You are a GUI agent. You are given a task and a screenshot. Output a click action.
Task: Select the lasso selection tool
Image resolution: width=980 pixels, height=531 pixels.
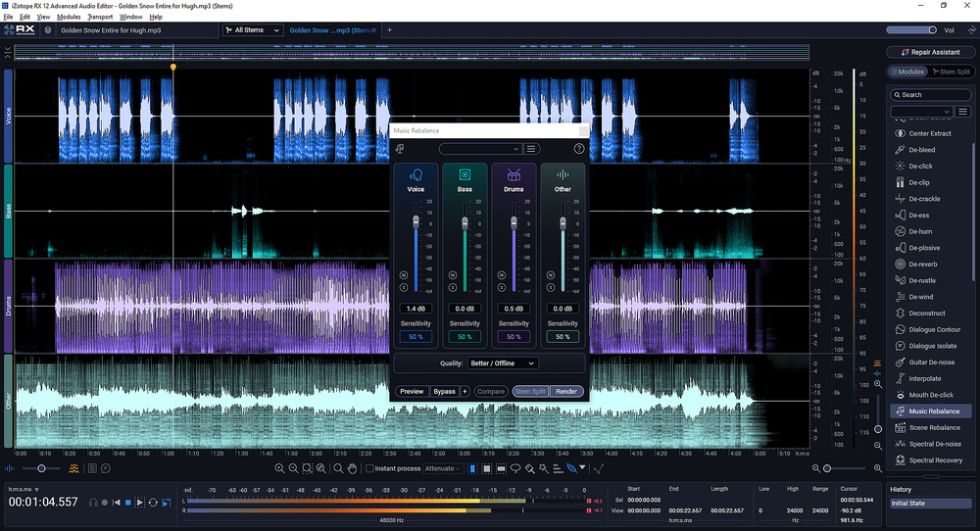(x=515, y=468)
